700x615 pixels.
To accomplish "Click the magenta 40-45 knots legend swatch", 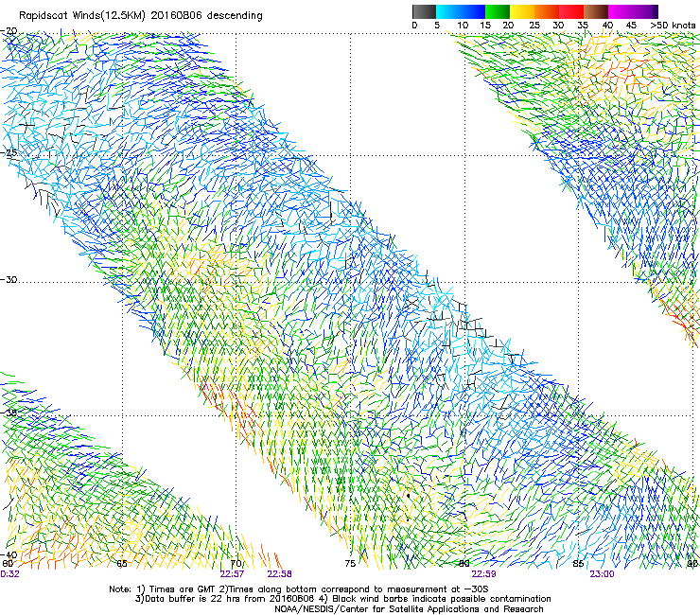I will tap(621, 11).
